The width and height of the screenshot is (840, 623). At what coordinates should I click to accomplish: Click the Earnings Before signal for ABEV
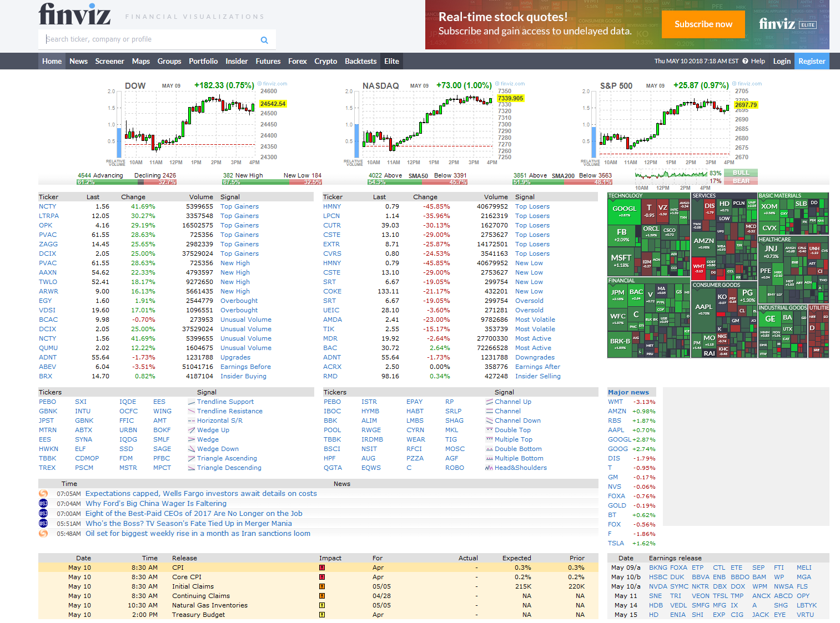tap(245, 367)
